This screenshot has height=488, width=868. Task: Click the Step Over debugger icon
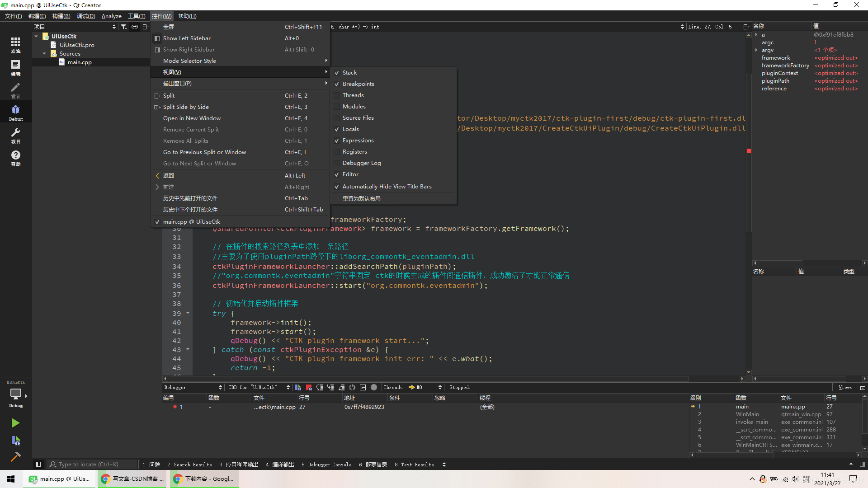point(320,387)
